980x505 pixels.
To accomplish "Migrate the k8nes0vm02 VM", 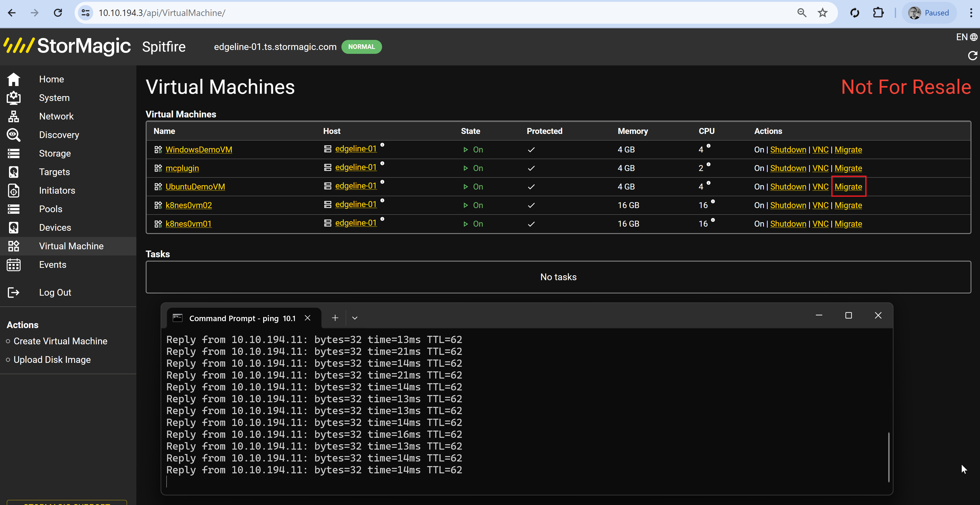I will [x=848, y=205].
